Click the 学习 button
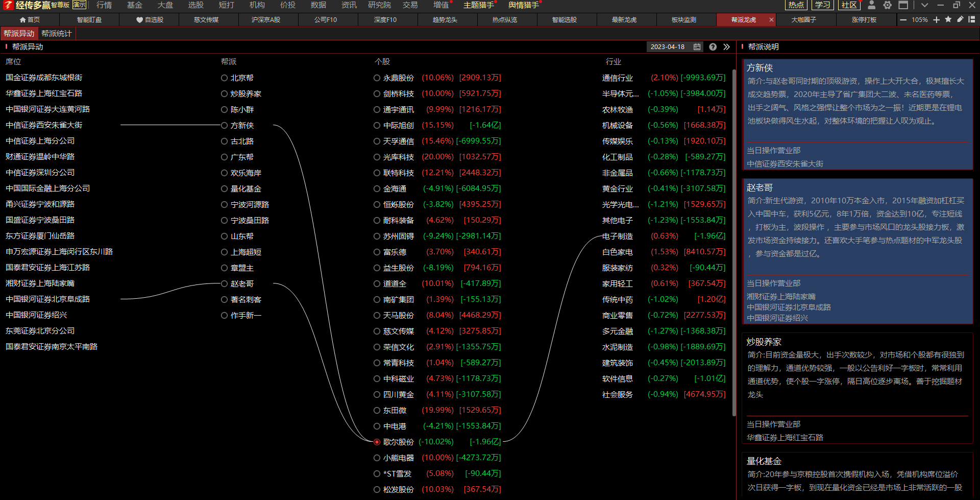The height and width of the screenshot is (500, 980). coord(822,5)
